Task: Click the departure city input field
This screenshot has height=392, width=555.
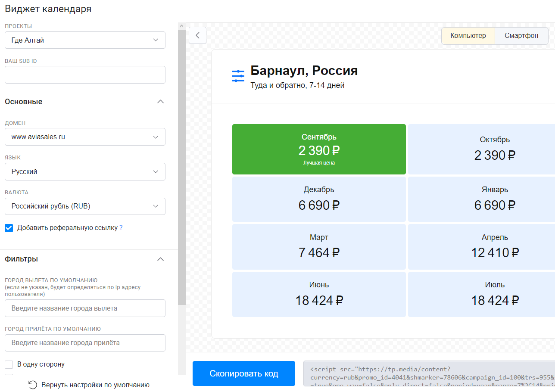Action: (85, 308)
